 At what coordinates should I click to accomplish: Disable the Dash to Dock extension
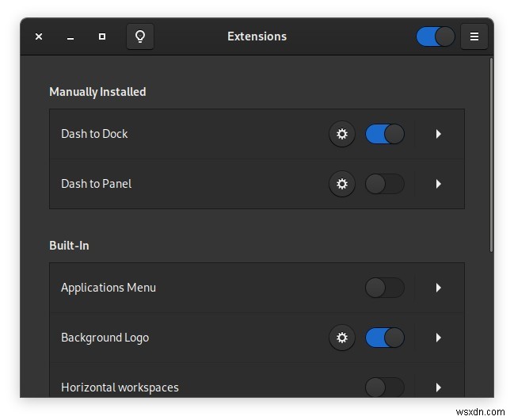click(x=385, y=134)
